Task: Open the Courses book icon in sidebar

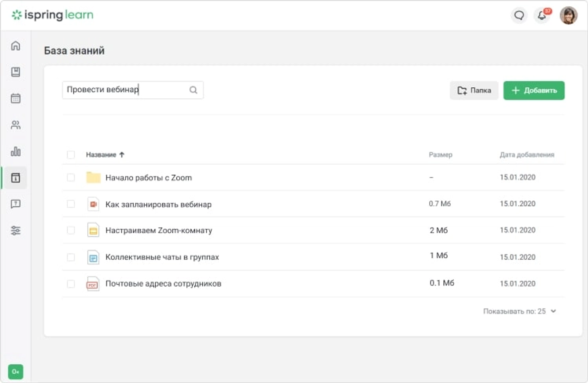Action: point(16,72)
